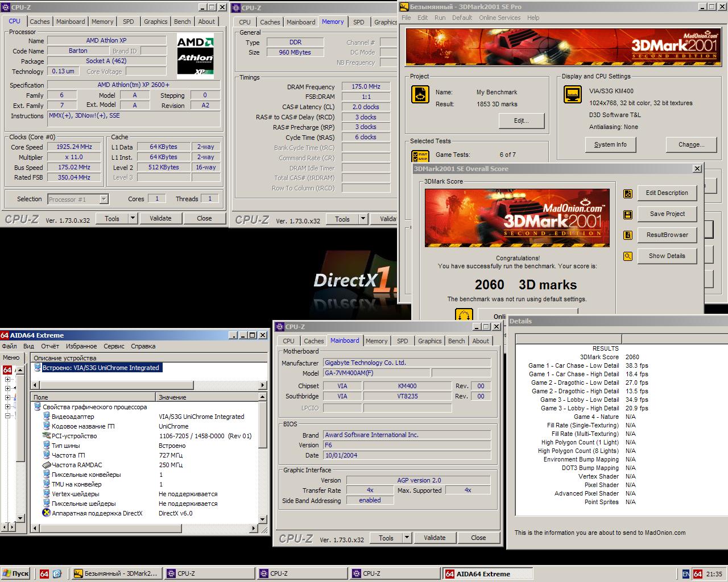Open Internet Explorer from the quick launch
The width and height of the screenshot is (728, 582).
(57, 573)
